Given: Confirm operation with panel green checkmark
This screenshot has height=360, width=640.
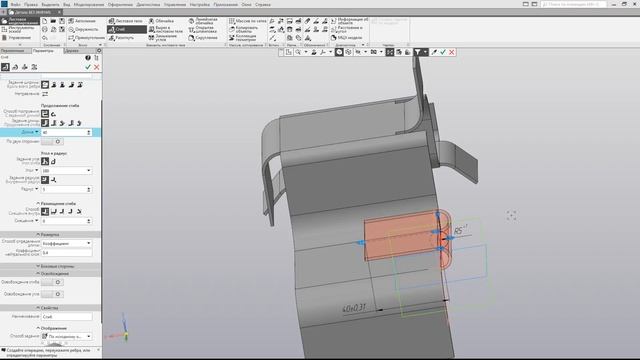Looking at the screenshot, I should pos(88,67).
